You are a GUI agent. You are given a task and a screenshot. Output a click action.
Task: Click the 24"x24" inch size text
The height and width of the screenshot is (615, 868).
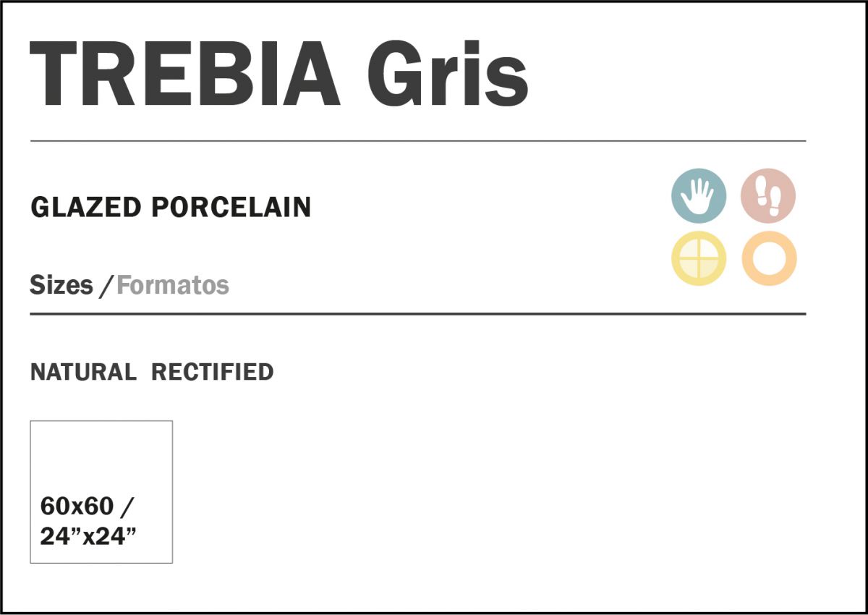(x=88, y=536)
